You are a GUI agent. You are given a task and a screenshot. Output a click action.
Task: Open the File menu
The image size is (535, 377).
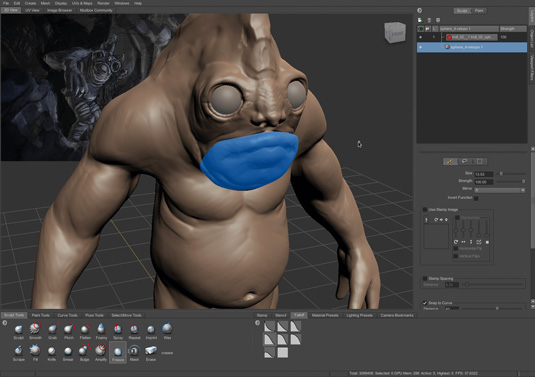tap(6, 3)
